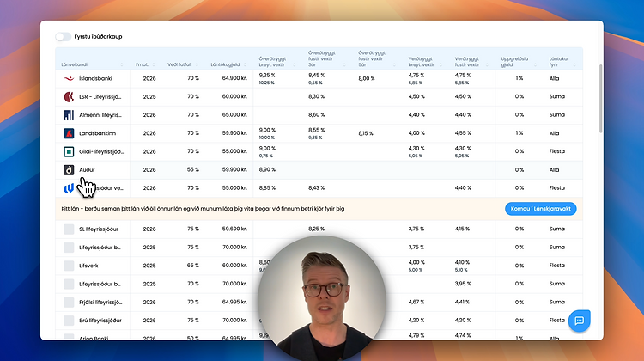
Task: Sort by Óverðtryggt fastir vextir 5ár arrows
Action: coord(394,64)
